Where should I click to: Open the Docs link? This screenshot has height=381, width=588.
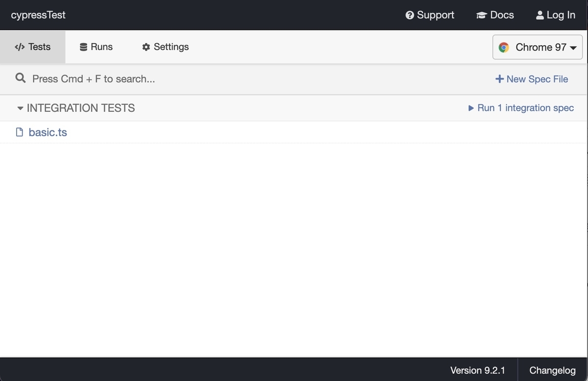pyautogui.click(x=495, y=15)
